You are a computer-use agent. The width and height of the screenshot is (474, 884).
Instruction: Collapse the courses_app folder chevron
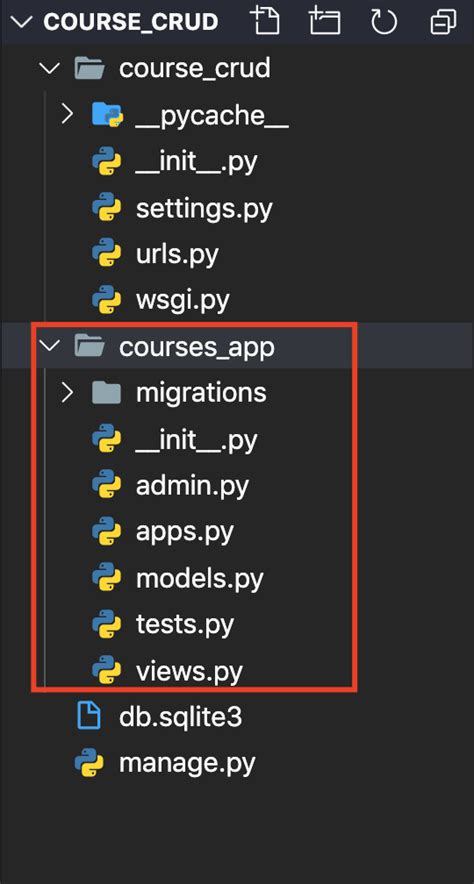pyautogui.click(x=50, y=346)
